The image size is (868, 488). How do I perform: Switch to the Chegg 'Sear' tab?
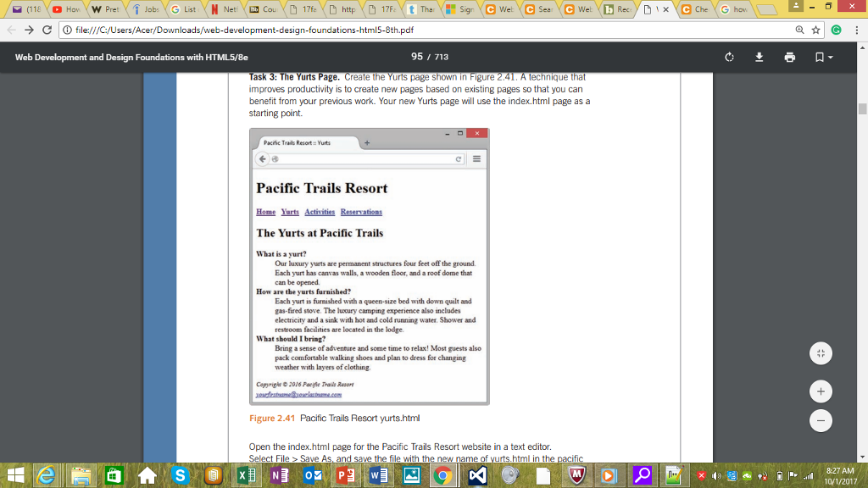pyautogui.click(x=540, y=8)
